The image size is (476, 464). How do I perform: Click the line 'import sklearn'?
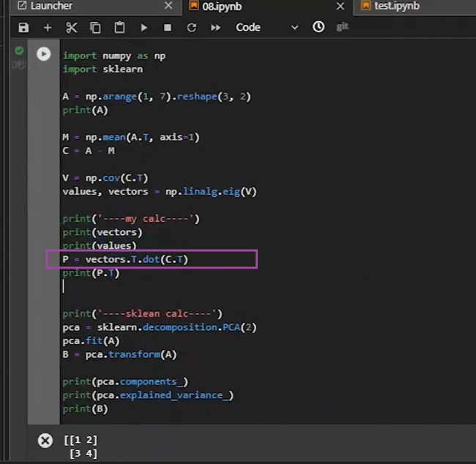pyautogui.click(x=103, y=70)
